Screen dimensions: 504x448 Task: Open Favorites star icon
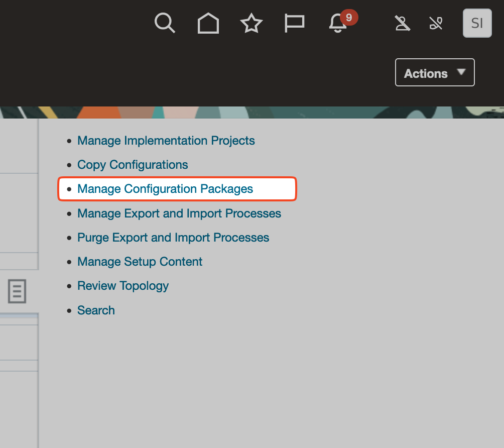click(251, 23)
